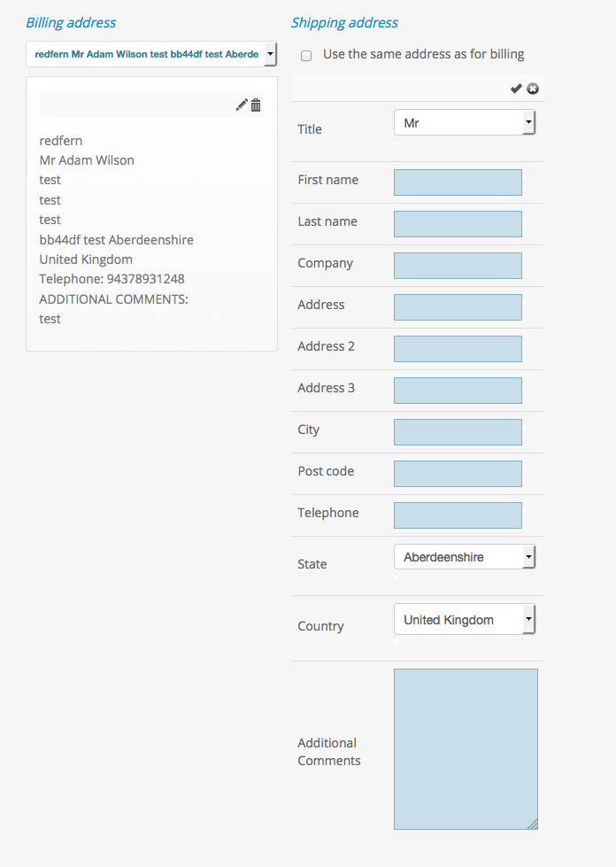Expand the State dropdown showing Aberdeenshire
This screenshot has height=867, width=616.
point(465,557)
